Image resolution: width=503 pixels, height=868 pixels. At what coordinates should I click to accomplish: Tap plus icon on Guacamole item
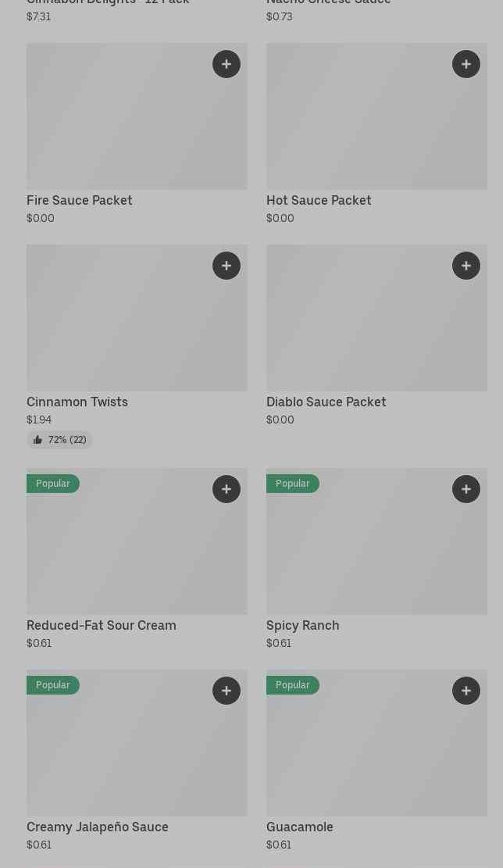[x=466, y=691]
